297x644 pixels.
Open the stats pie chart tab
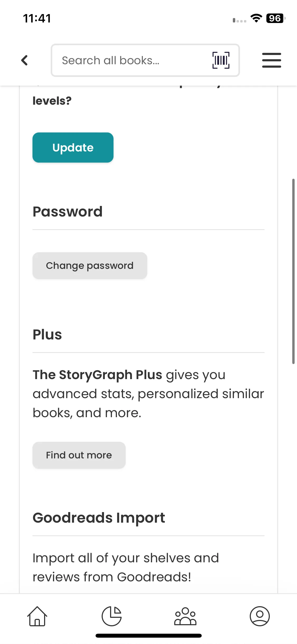click(x=112, y=616)
